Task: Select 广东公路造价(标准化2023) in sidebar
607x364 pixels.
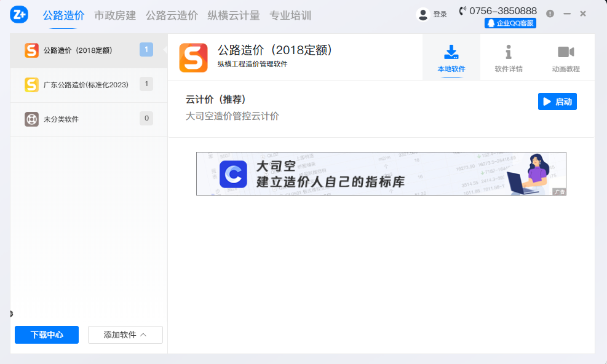Action: (x=89, y=85)
